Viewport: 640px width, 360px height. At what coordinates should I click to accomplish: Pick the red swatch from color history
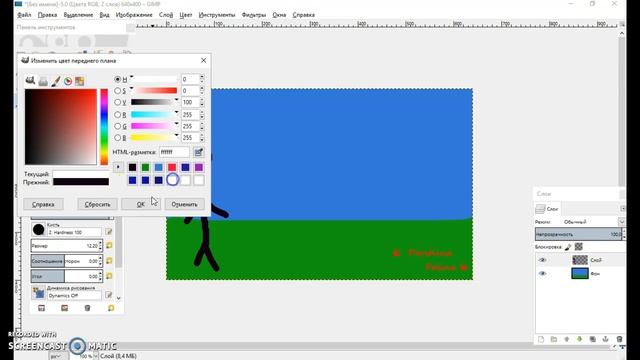pos(172,167)
